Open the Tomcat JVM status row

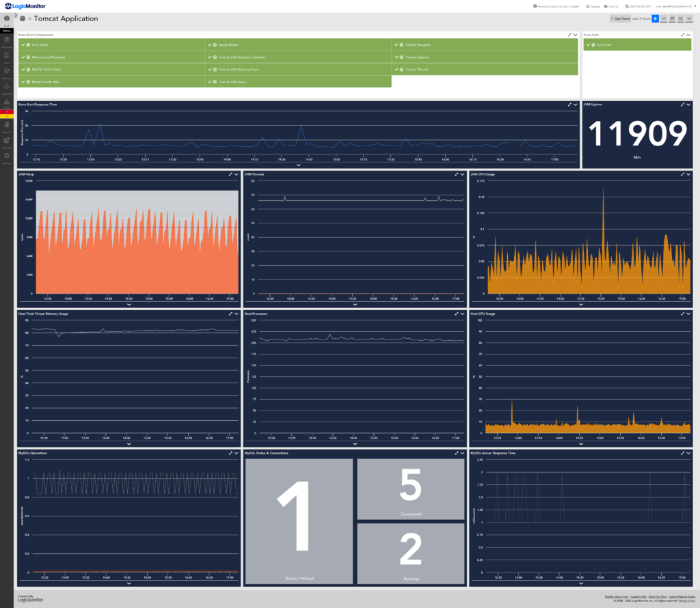coord(298,81)
